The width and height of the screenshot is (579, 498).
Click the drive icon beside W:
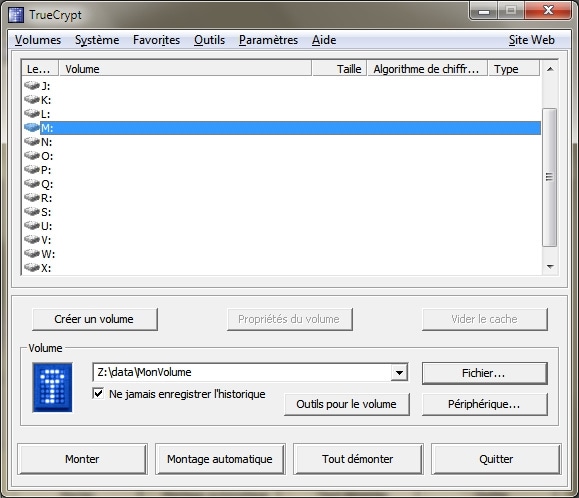tap(32, 254)
